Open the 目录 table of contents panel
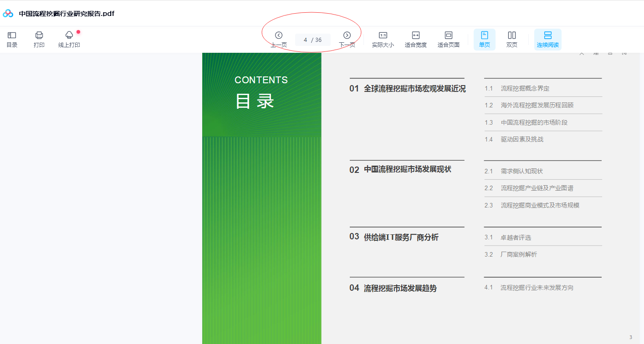This screenshot has width=644, height=344. (x=11, y=39)
